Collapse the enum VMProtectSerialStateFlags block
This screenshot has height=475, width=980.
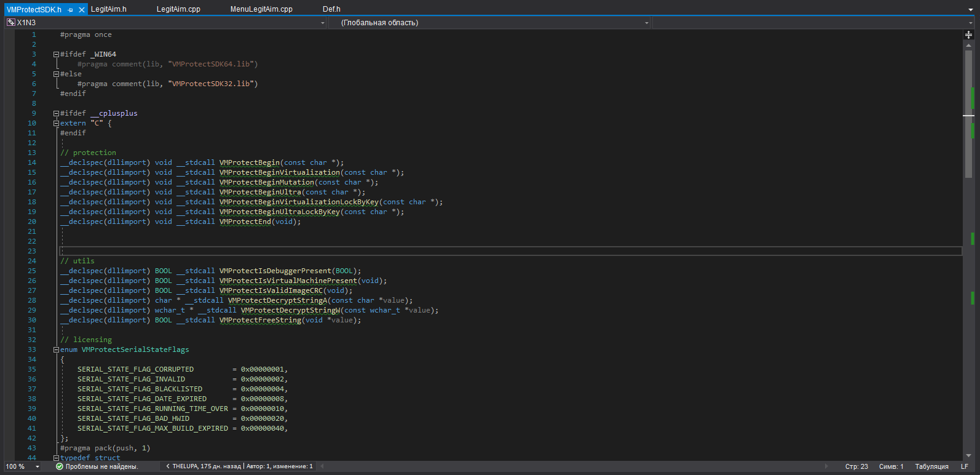pyautogui.click(x=56, y=349)
